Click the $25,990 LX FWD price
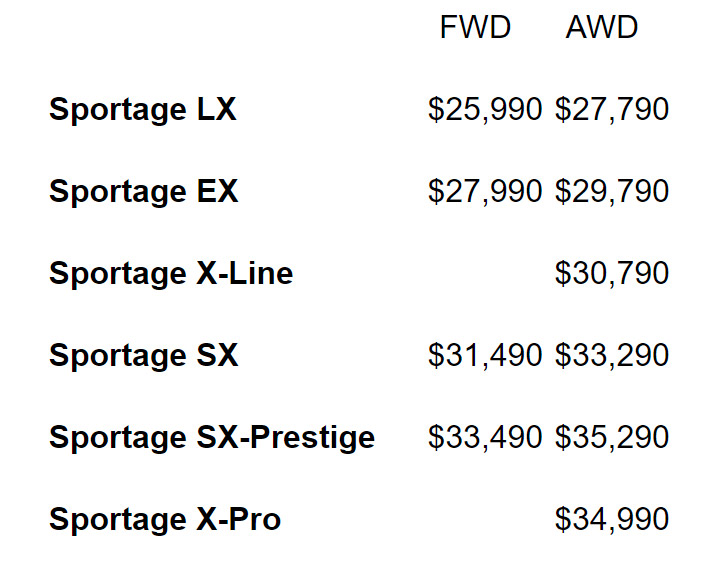 [485, 109]
